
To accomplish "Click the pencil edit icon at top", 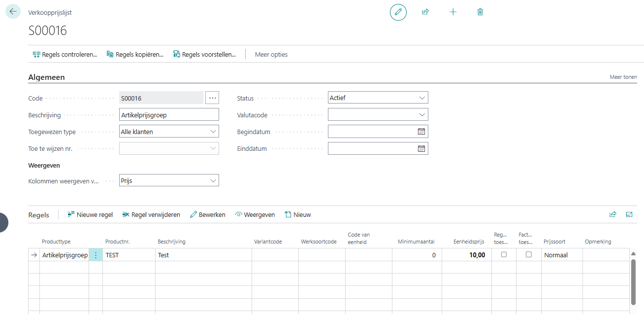I will [398, 12].
